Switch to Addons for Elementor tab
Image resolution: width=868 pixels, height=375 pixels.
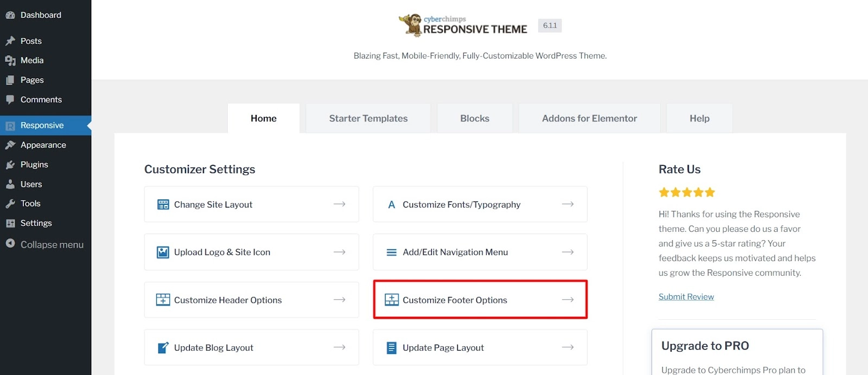tap(590, 118)
